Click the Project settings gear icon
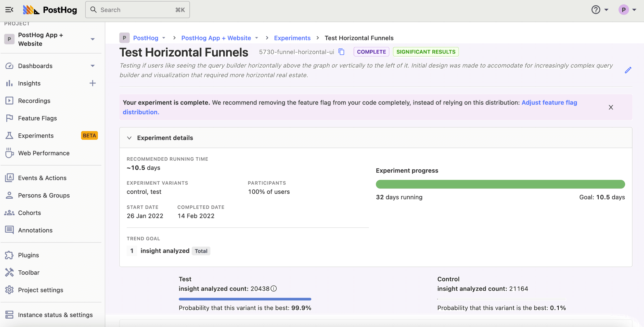This screenshot has width=644, height=327. (x=9, y=290)
